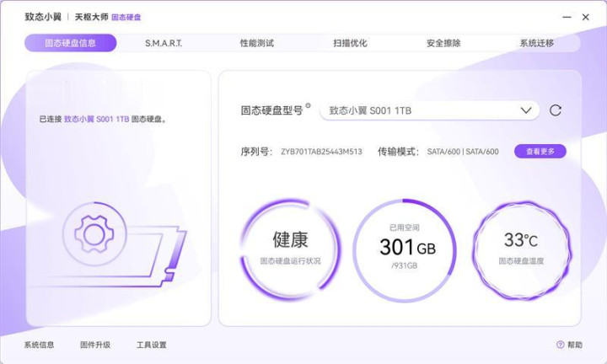Click the 序列号 label

point(256,152)
